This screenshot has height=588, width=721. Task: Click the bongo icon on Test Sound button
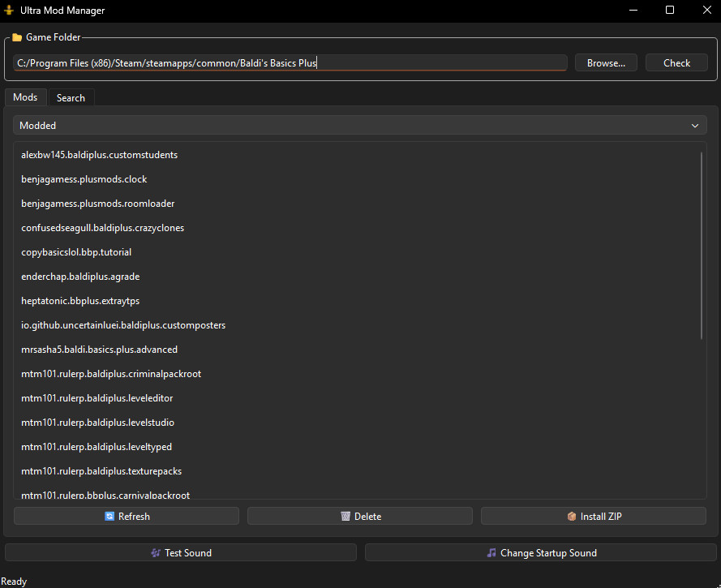pyautogui.click(x=154, y=552)
